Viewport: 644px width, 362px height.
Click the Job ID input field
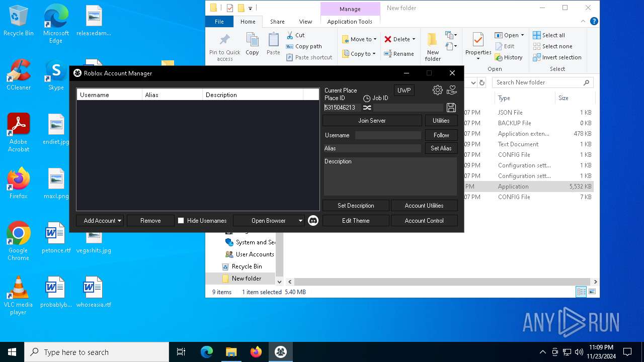408,108
